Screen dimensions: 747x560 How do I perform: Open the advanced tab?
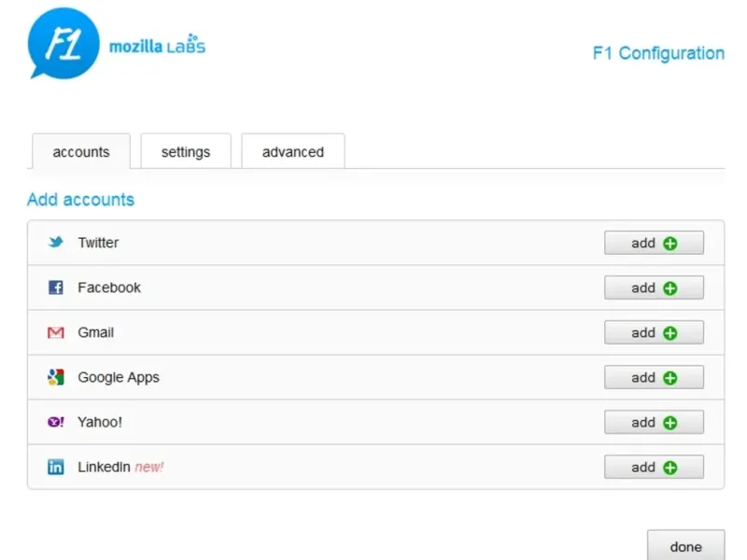(x=293, y=152)
